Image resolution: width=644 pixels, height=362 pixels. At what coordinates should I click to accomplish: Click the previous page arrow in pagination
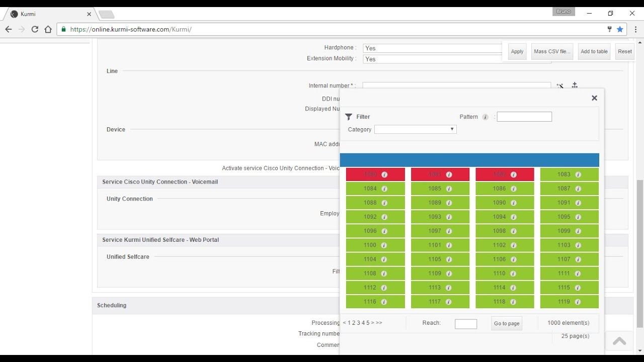(x=344, y=323)
